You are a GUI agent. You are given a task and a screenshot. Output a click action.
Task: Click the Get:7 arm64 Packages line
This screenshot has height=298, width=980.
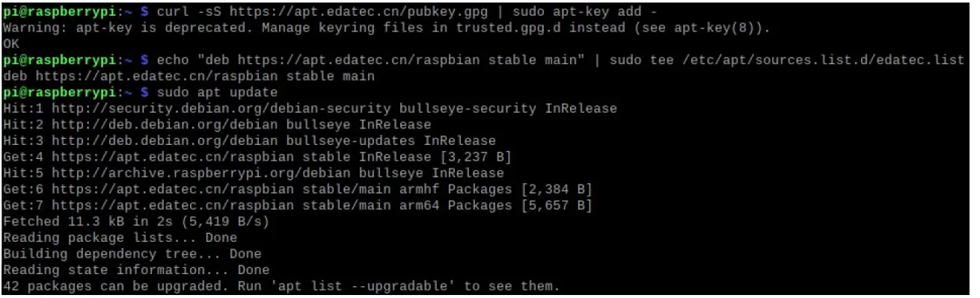coord(298,205)
